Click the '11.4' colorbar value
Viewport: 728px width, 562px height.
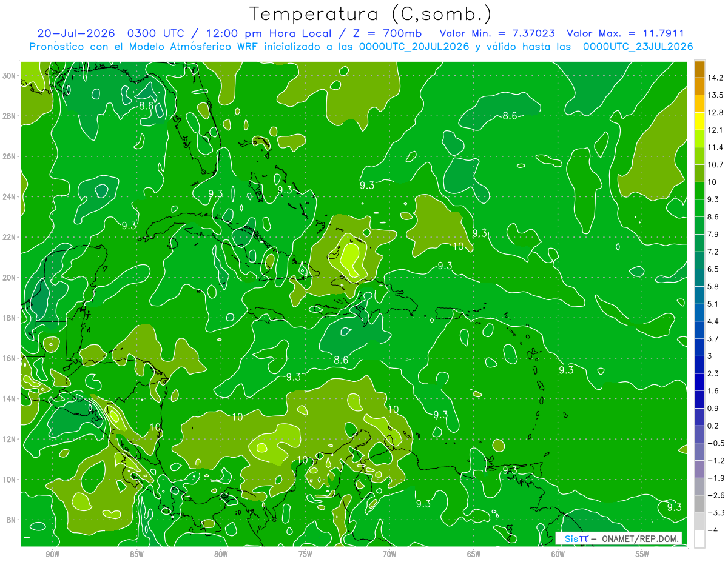[x=715, y=147]
